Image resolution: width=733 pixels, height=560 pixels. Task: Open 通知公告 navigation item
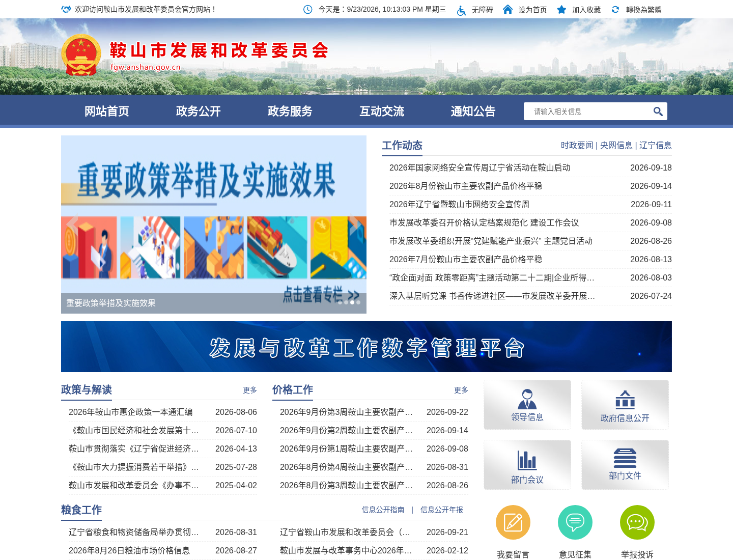tap(473, 111)
